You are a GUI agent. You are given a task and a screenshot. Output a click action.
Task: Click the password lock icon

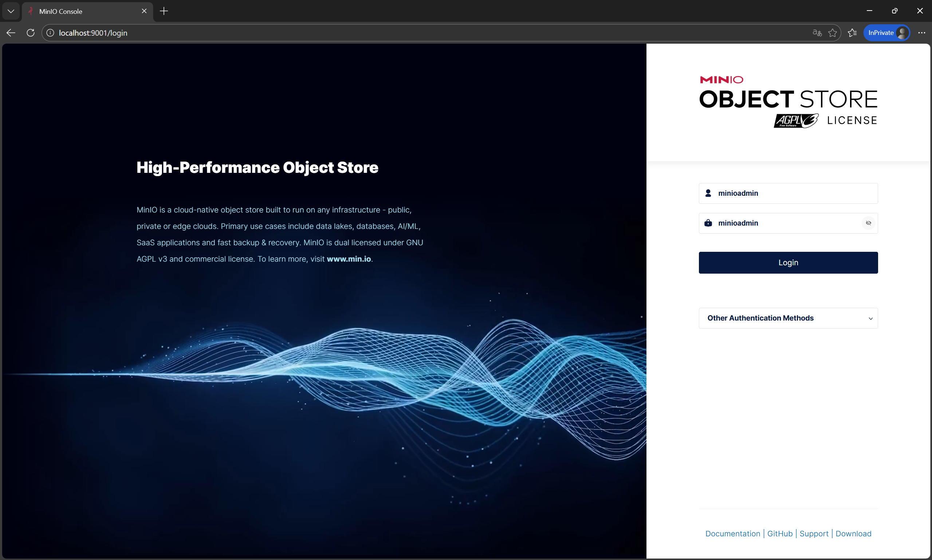708,223
